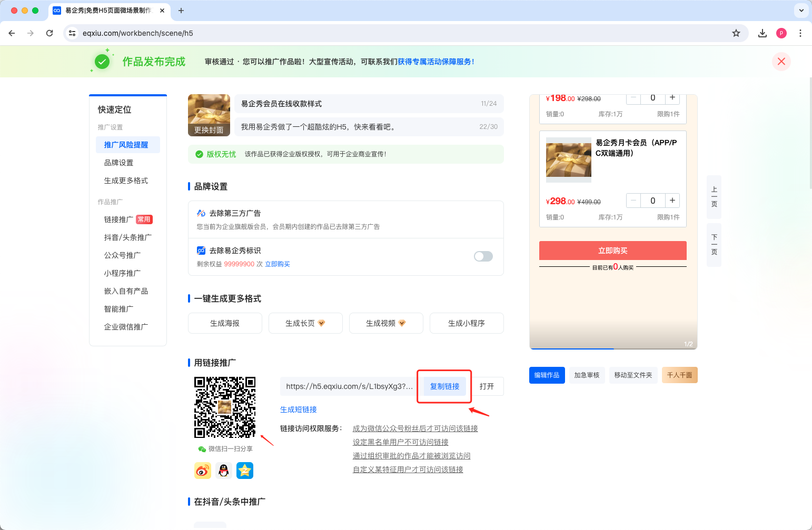The width and height of the screenshot is (812, 530).
Task: Go to previous page (上一页)
Action: click(x=714, y=197)
